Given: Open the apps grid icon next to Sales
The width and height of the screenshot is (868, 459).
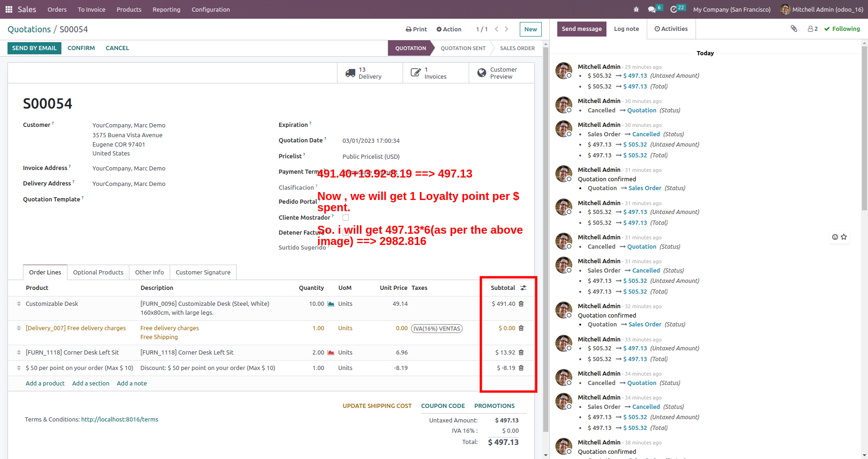Looking at the screenshot, I should [8, 9].
